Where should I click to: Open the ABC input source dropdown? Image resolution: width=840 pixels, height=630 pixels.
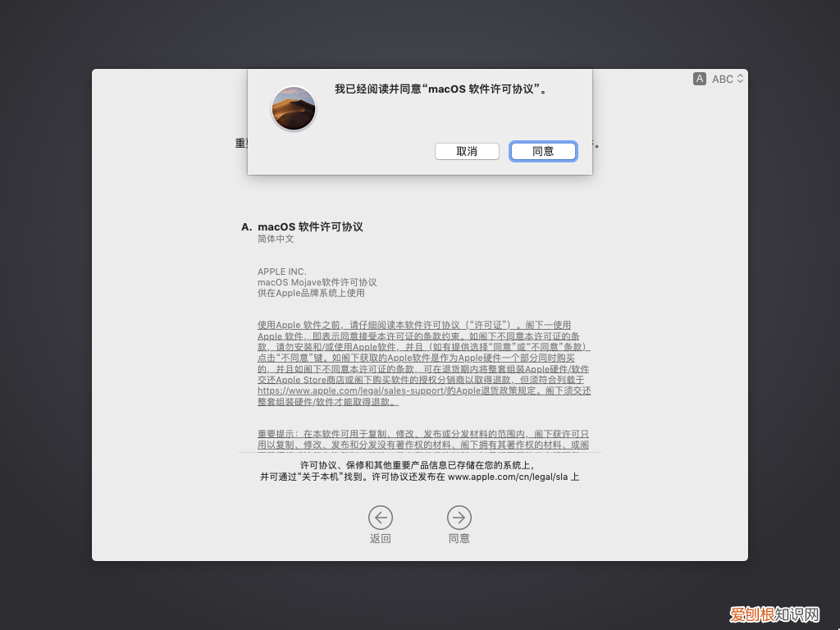[728, 79]
